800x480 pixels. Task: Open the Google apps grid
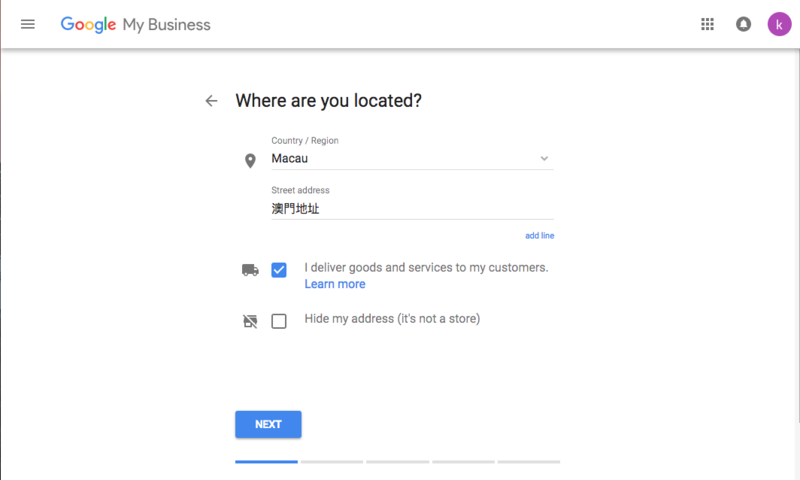click(x=707, y=24)
